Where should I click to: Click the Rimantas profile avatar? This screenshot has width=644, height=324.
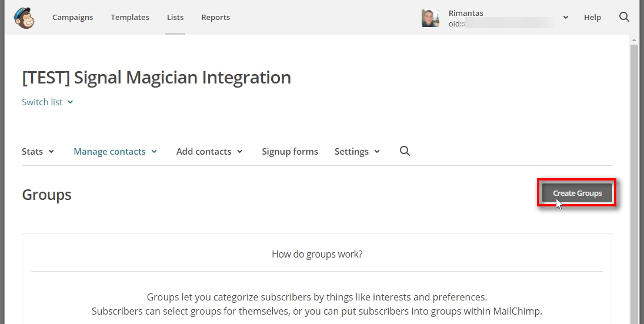(431, 18)
